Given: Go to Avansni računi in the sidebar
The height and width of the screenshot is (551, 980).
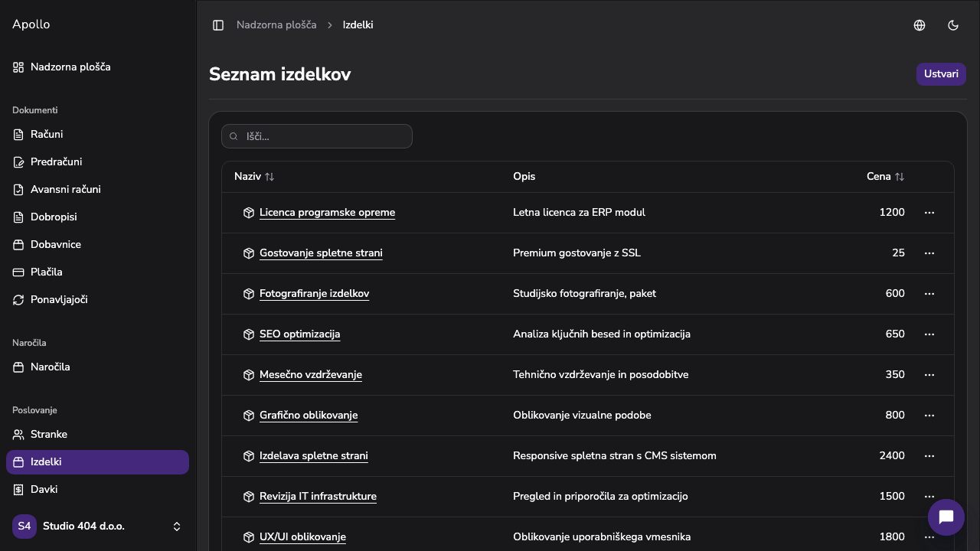Looking at the screenshot, I should 97,190.
